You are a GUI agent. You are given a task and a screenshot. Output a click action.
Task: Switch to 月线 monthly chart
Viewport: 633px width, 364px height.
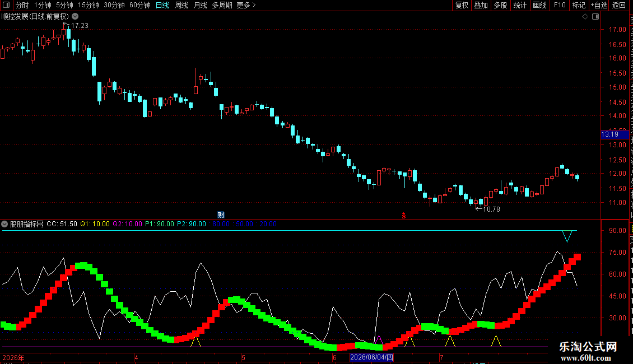(200, 5)
